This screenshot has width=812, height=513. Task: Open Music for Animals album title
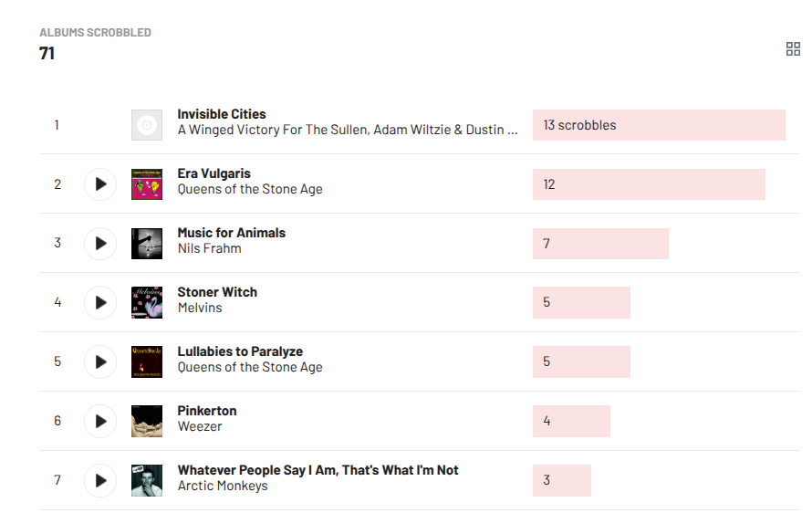point(231,233)
